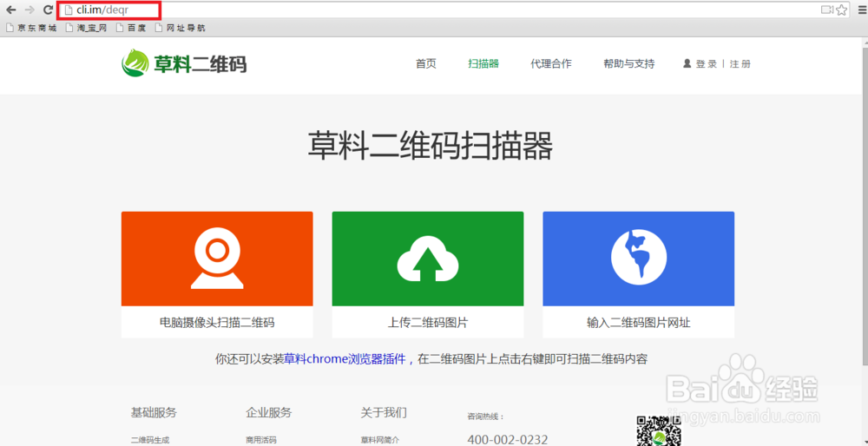Click the 企业服务 footer heading

point(268,413)
